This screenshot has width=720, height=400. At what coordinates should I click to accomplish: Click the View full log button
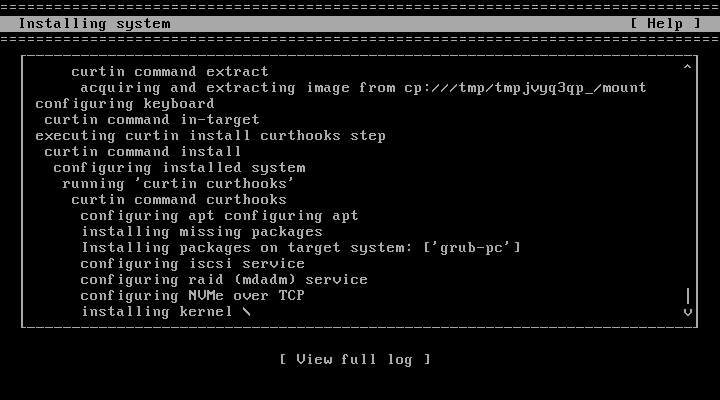pyautogui.click(x=355, y=359)
